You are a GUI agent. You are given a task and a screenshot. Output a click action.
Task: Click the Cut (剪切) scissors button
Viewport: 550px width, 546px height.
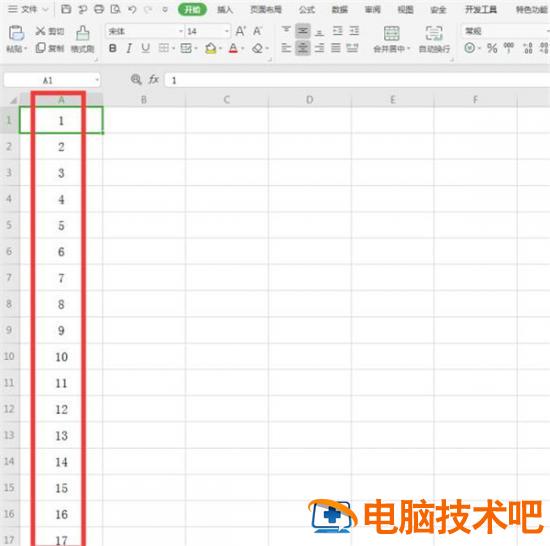point(49,31)
